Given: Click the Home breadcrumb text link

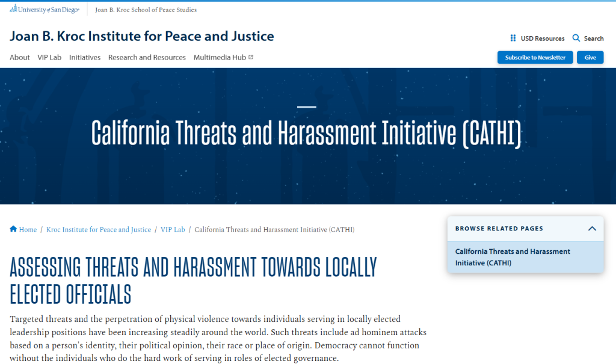Looking at the screenshot, I should coord(28,230).
